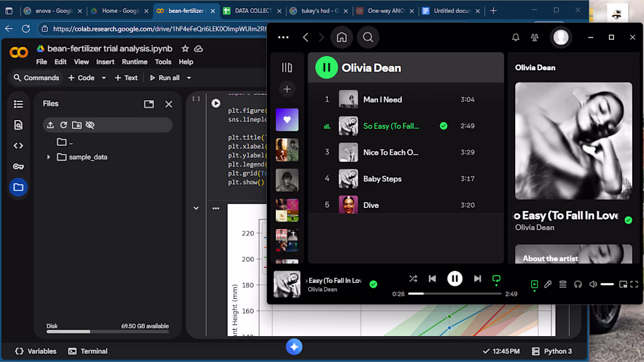Skip to next track
The image size is (644, 362).
pos(477,279)
